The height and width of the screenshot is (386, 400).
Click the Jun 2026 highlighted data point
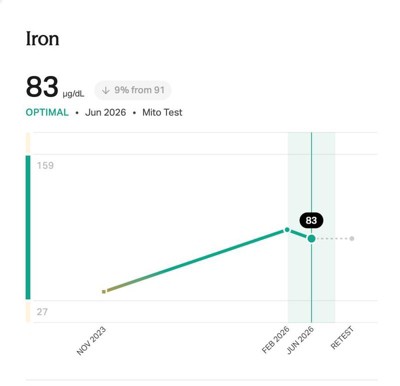click(x=311, y=238)
